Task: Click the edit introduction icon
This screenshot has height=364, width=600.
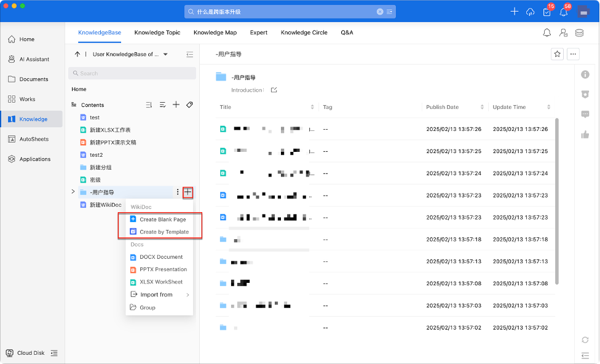Action: click(274, 90)
